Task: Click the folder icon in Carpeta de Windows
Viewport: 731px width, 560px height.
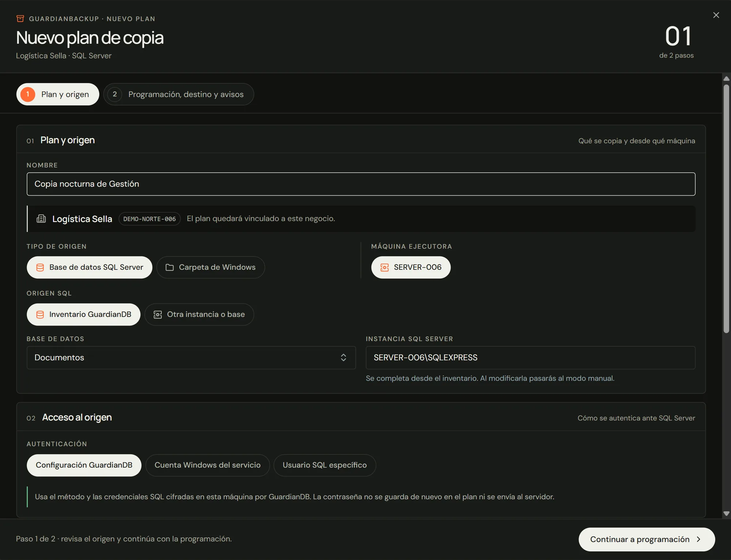Action: (x=170, y=267)
